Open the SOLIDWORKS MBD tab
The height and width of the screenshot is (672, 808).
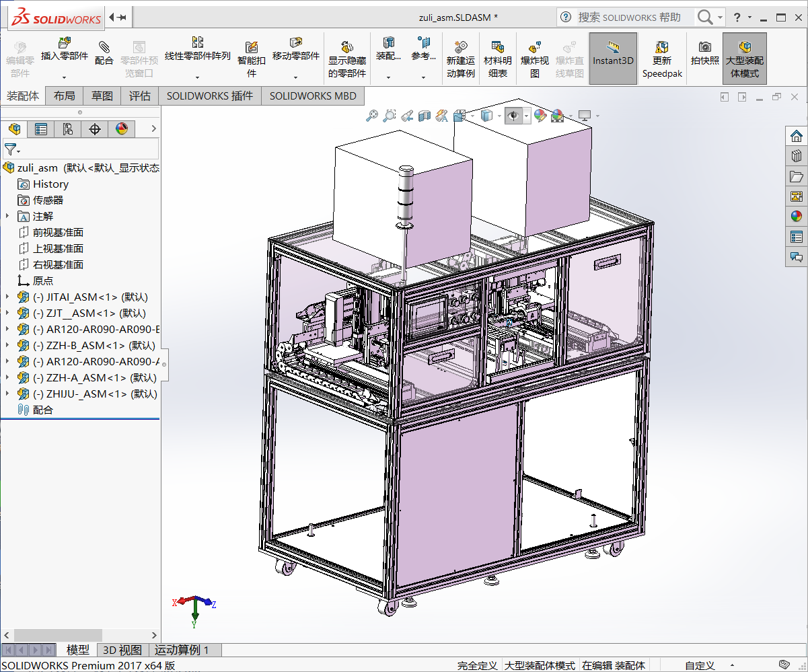[313, 96]
